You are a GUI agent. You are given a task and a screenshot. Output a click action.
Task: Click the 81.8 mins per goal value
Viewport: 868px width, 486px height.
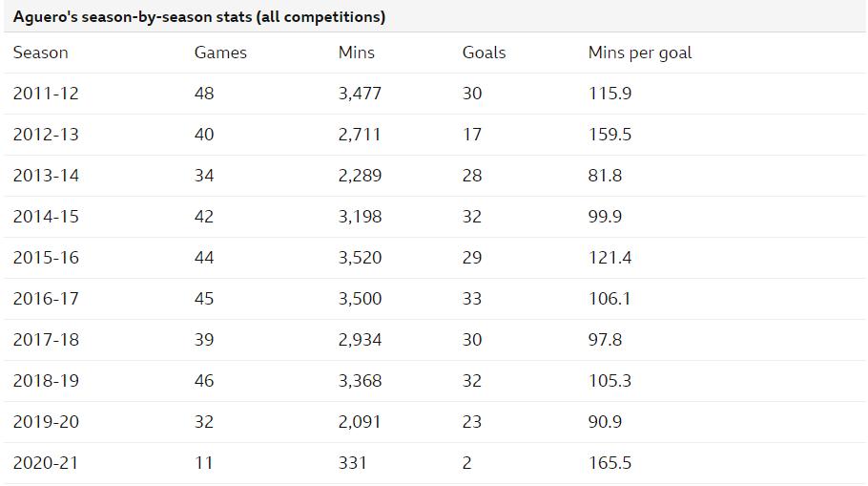[605, 176]
